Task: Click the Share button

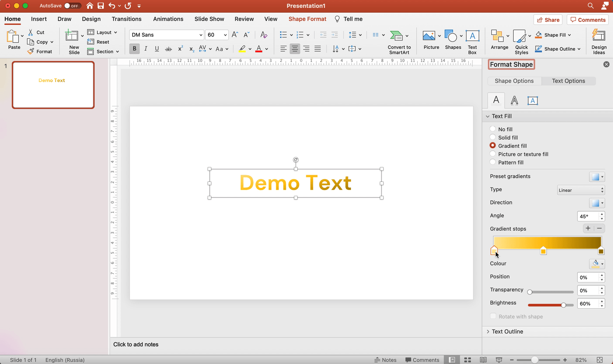Action: [548, 20]
